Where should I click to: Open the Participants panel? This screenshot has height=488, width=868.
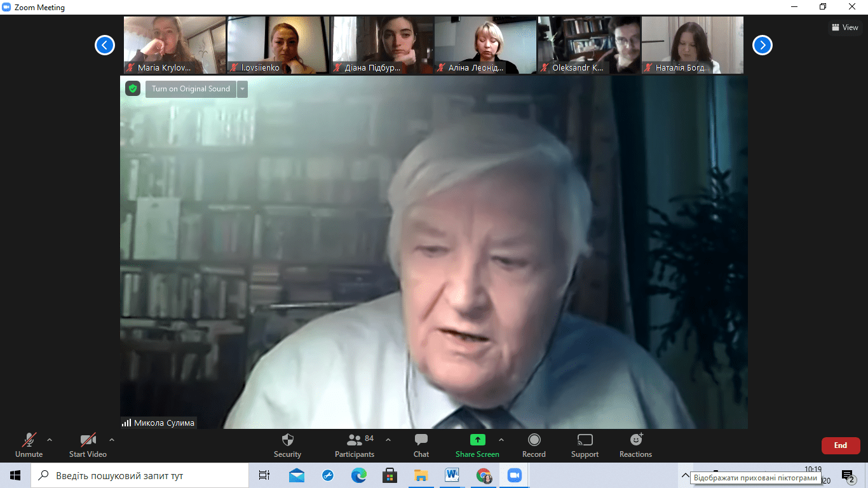354,440
